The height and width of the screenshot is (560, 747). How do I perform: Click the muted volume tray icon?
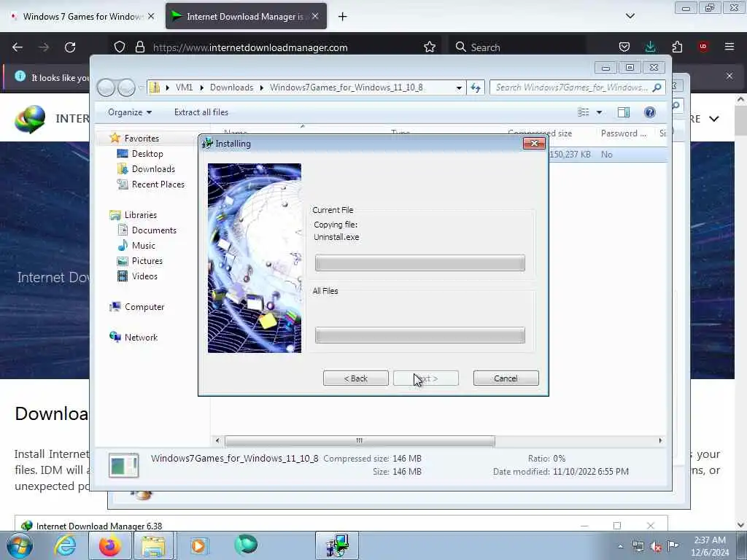656,547
